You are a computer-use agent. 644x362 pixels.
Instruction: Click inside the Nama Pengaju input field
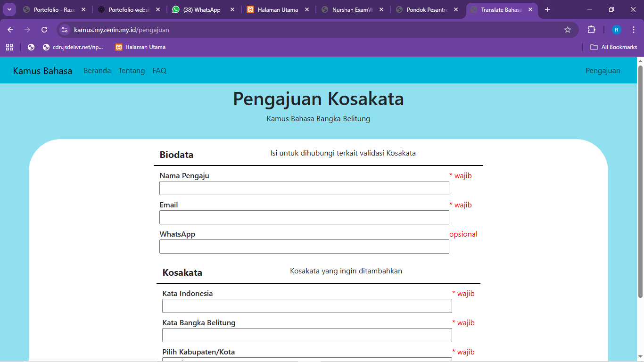[x=304, y=188]
